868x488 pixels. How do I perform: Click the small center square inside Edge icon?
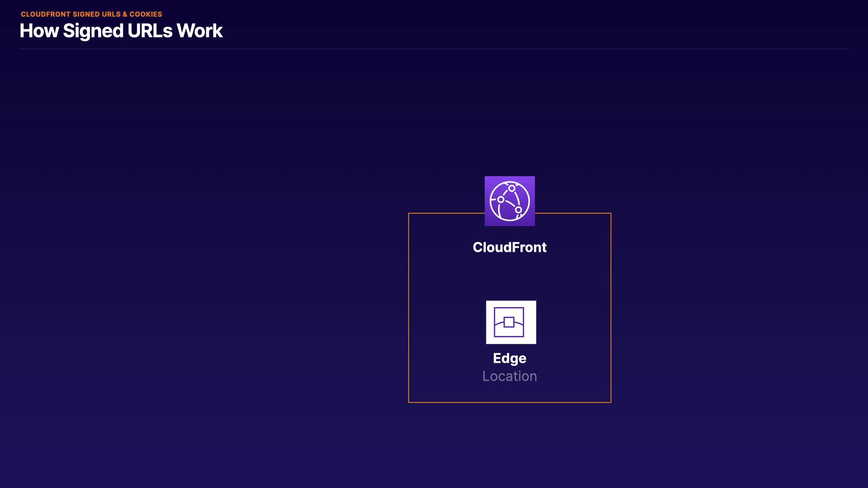509,322
